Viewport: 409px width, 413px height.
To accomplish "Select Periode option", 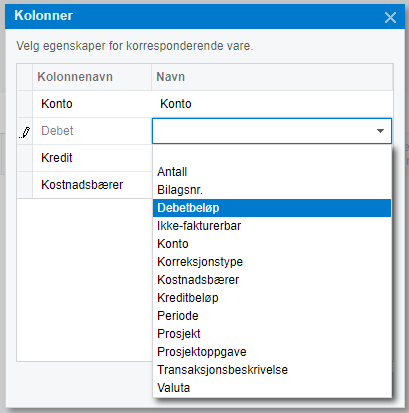I will click(x=272, y=316).
